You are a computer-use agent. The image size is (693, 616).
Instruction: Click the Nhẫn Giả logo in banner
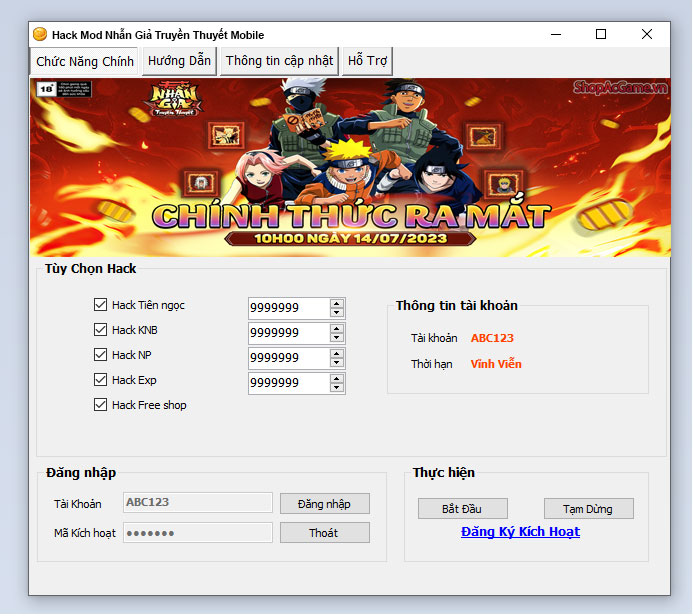pyautogui.click(x=174, y=101)
